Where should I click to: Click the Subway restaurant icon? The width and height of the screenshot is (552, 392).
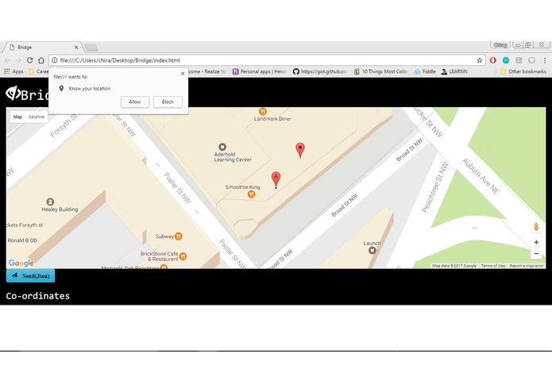coord(179,236)
